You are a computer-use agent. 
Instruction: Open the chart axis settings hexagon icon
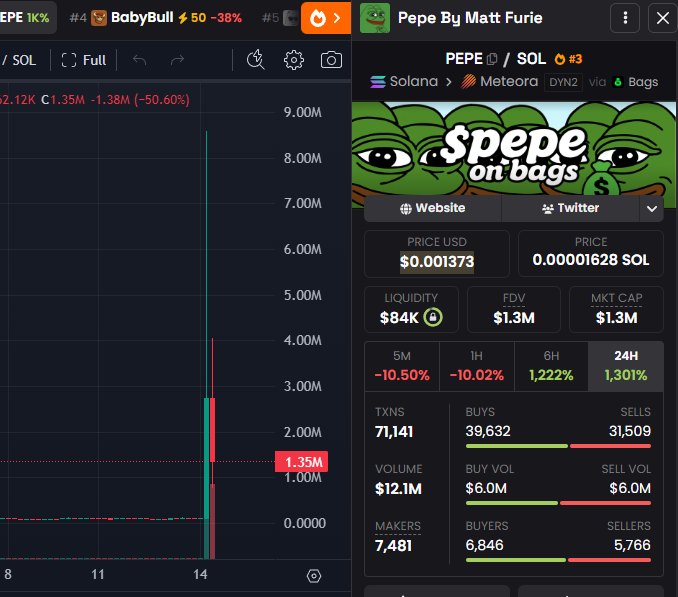pyautogui.click(x=314, y=576)
